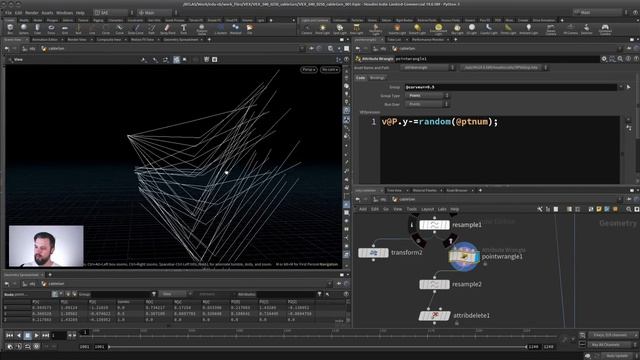Add an Ambient Light from the shelf
The width and height of the screenshot is (640, 360).
tap(528, 29)
